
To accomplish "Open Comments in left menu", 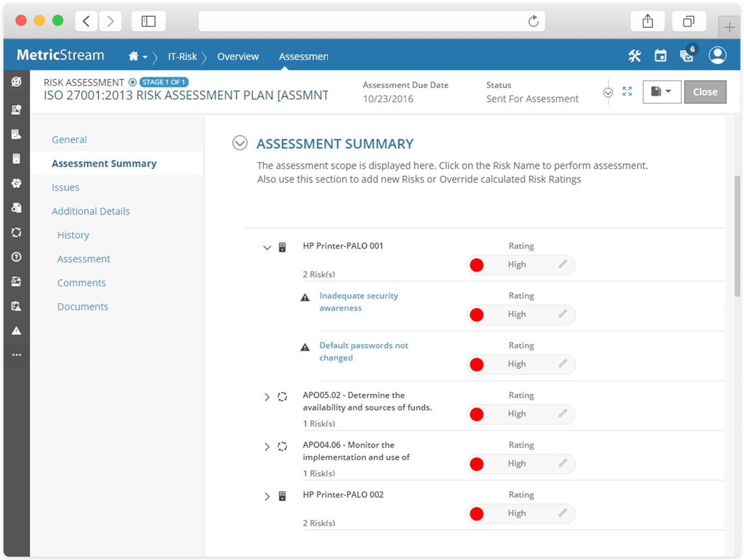I will click(x=82, y=283).
